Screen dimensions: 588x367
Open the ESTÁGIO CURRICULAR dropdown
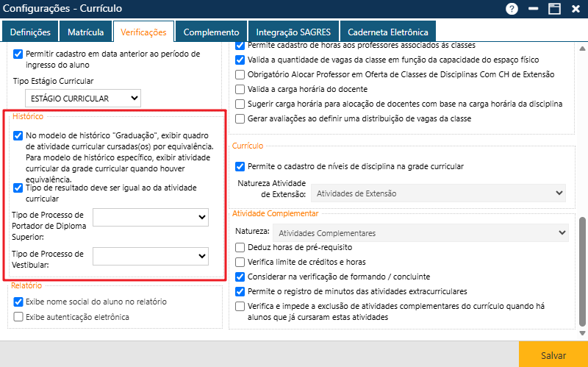(83, 99)
